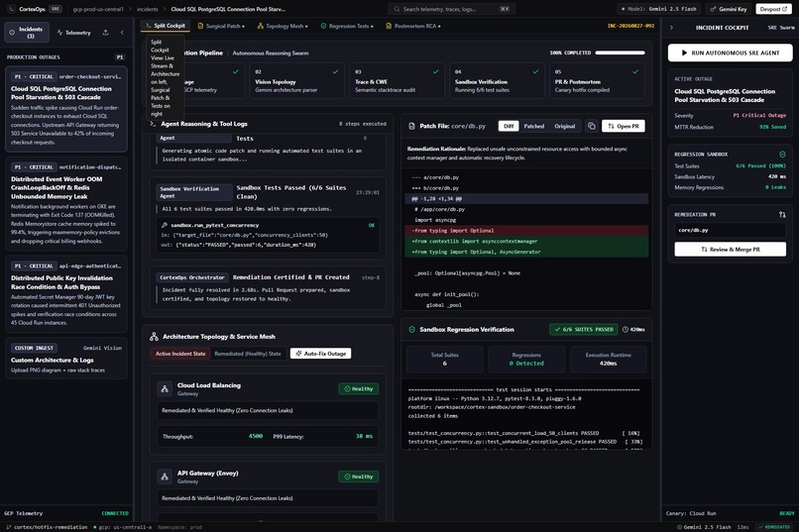This screenshot has height=532, width=799.
Task: Click the 100% completed progress bar
Action: pyautogui.click(x=620, y=53)
